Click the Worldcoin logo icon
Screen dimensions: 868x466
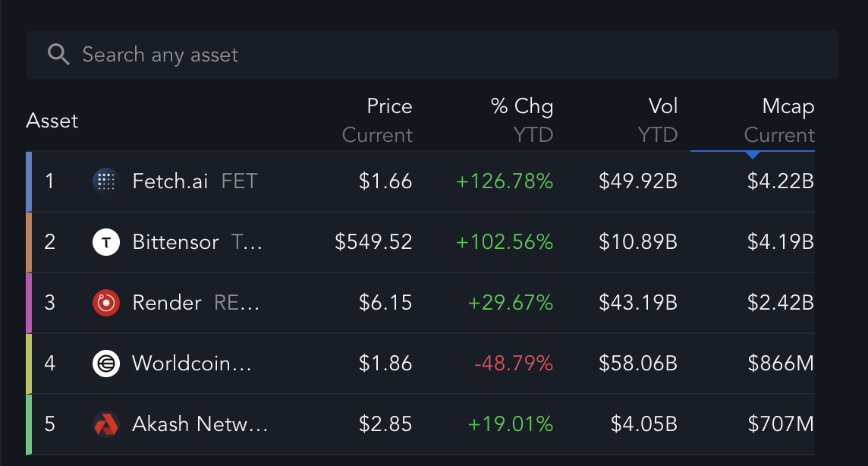[105, 364]
